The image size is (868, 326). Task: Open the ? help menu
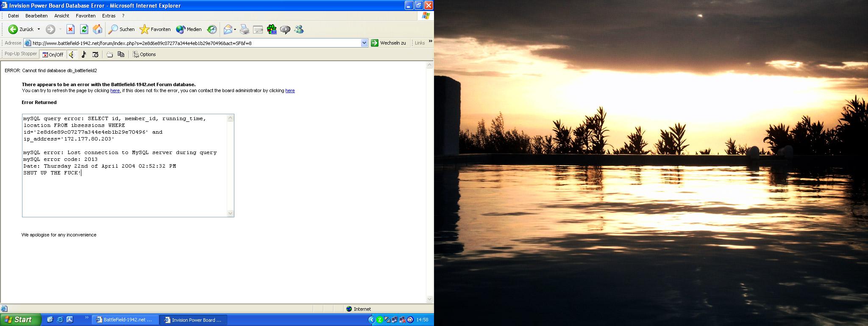point(123,16)
